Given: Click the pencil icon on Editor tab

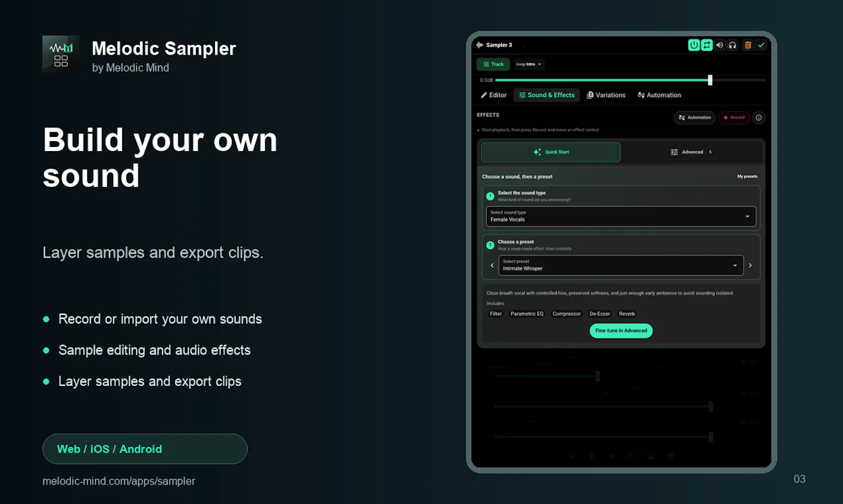Looking at the screenshot, I should click(484, 95).
